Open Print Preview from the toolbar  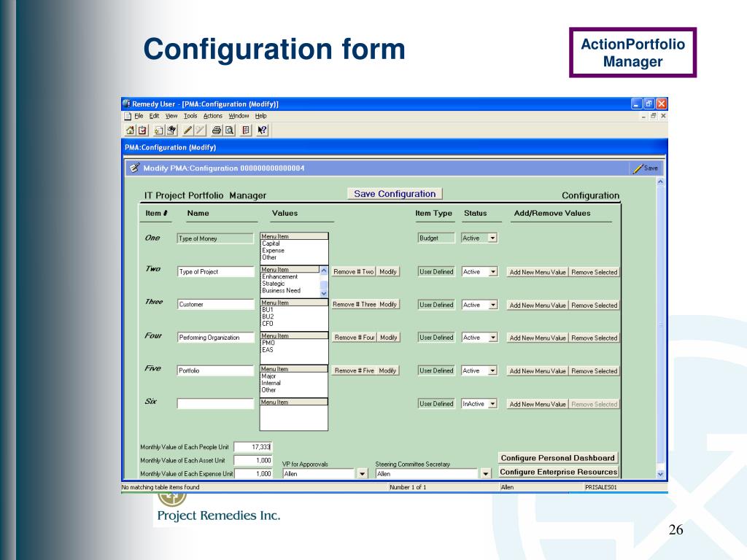click(x=229, y=130)
